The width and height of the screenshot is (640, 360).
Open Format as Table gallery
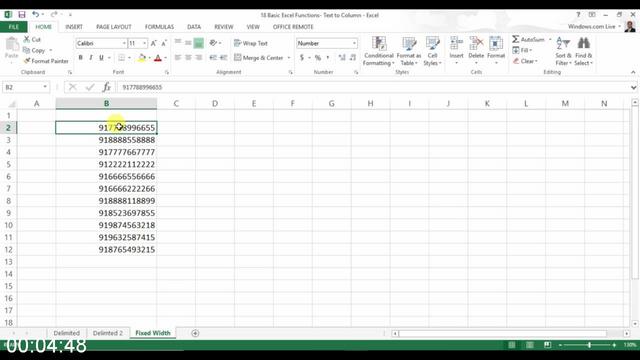tap(409, 51)
